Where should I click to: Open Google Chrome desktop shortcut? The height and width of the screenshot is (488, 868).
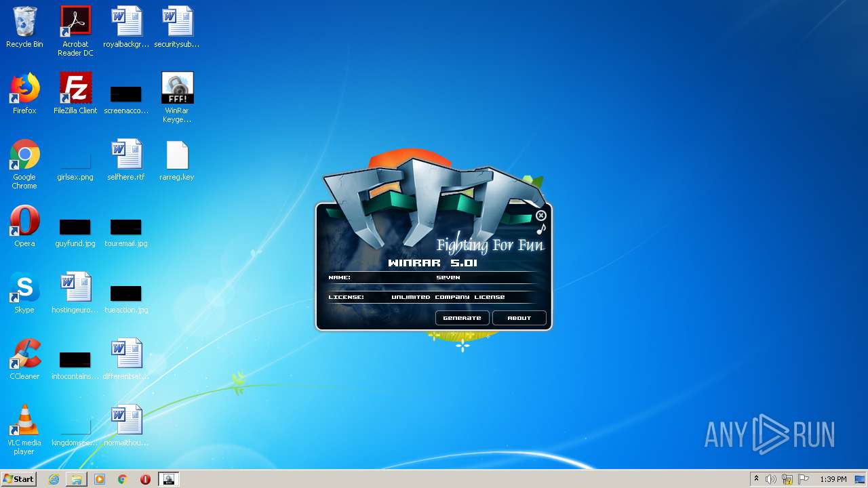tap(24, 164)
